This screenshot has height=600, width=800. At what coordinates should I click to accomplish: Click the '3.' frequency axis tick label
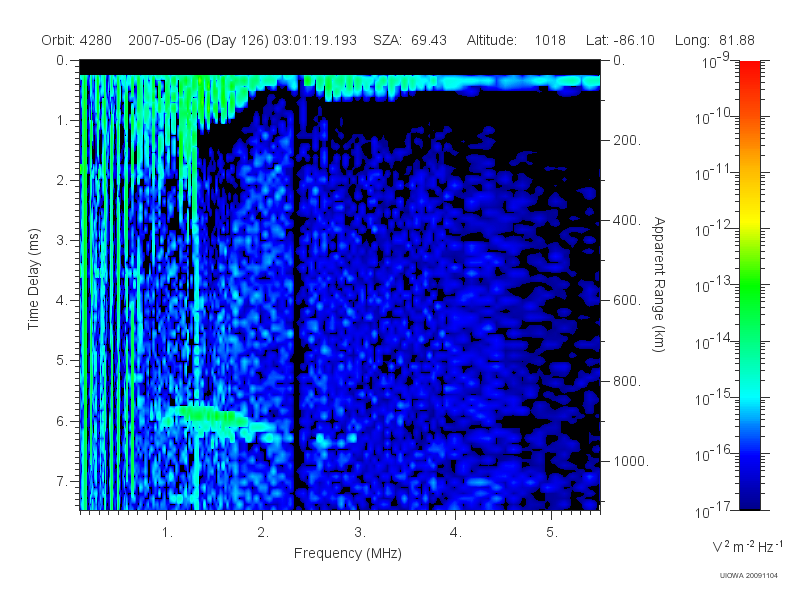[360, 533]
